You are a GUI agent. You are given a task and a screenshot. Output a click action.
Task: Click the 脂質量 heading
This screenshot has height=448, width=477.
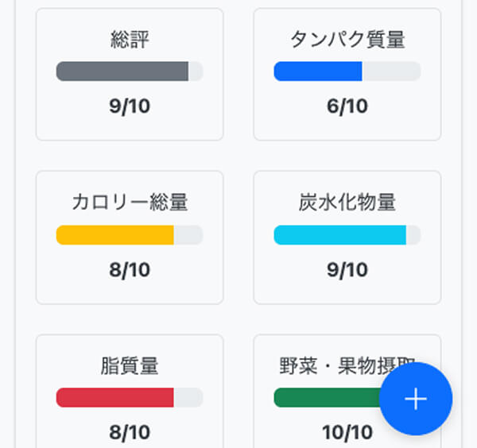click(x=130, y=365)
